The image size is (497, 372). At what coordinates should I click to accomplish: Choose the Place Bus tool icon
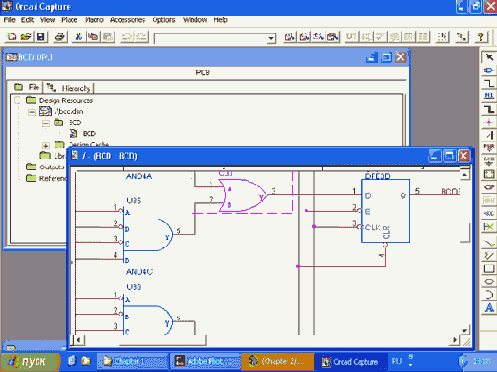[x=489, y=109]
